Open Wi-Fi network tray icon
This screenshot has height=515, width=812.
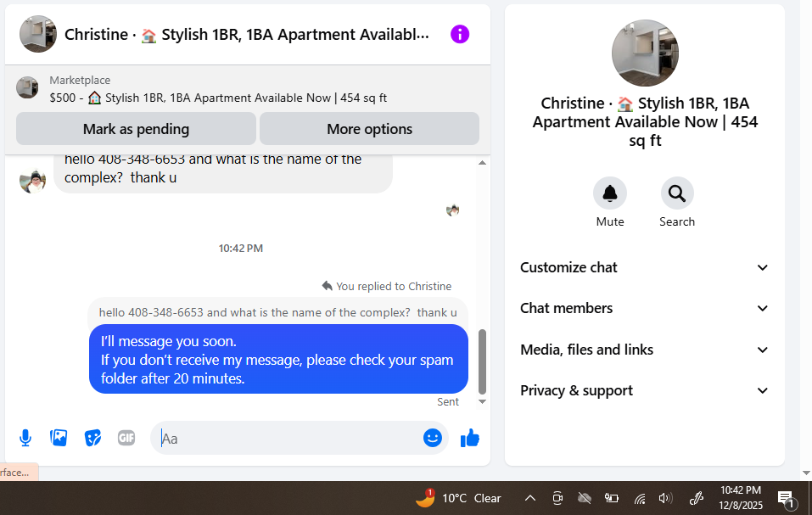[x=640, y=498]
